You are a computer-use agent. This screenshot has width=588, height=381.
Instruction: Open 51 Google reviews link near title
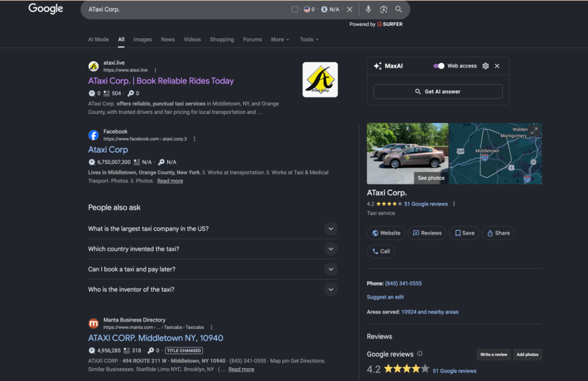[425, 204]
